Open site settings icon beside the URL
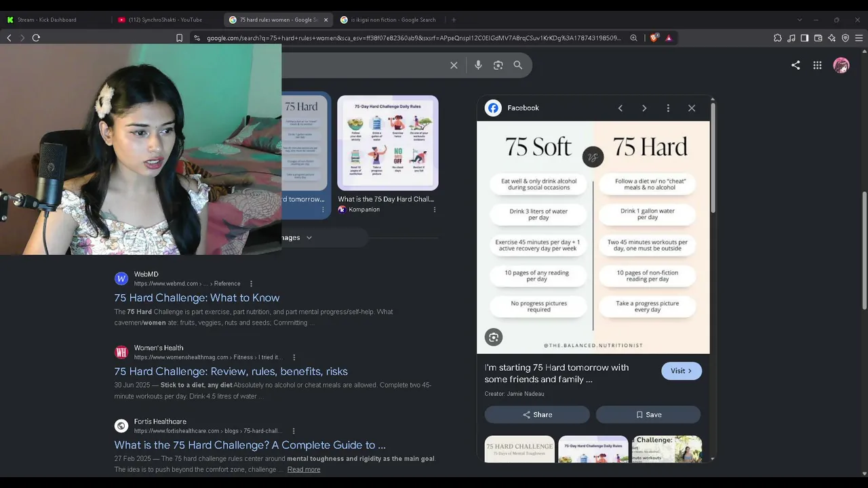 tap(197, 38)
